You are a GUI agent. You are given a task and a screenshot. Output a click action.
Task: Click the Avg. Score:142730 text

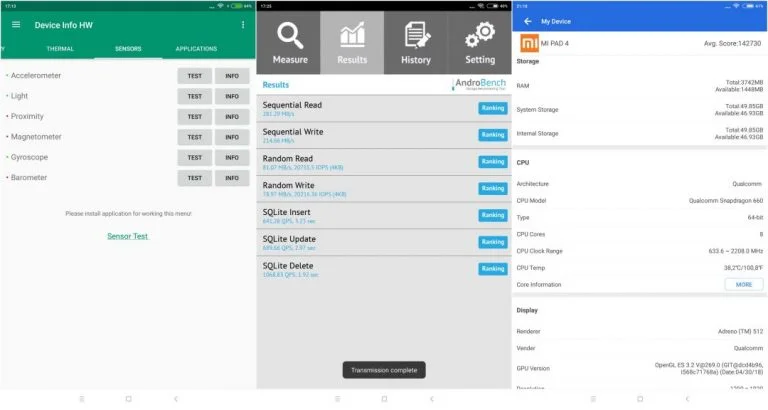[x=732, y=44]
